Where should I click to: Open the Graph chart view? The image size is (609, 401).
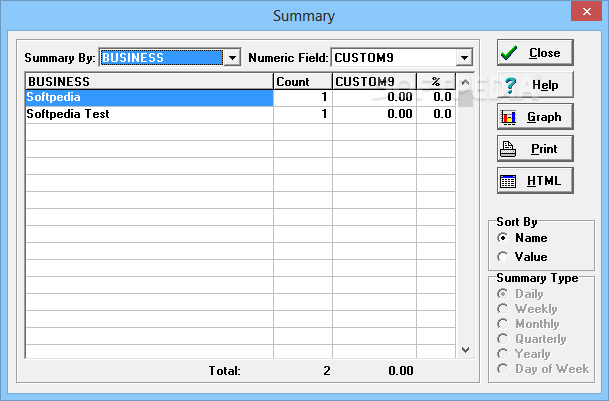point(535,117)
